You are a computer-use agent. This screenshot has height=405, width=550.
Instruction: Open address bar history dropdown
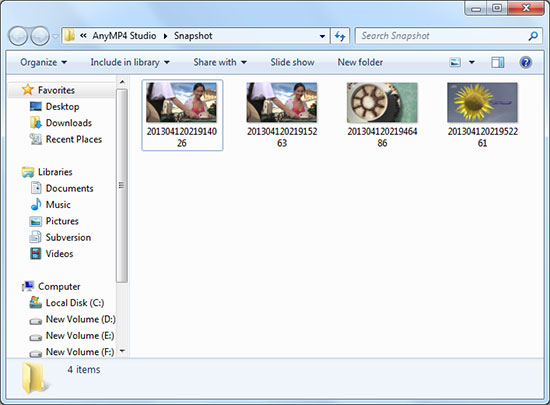pyautogui.click(x=322, y=36)
